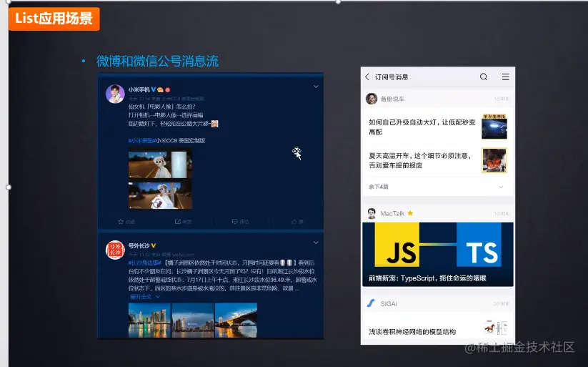Click the 订阅号消息 page title
This screenshot has width=588, height=367.
(x=392, y=77)
